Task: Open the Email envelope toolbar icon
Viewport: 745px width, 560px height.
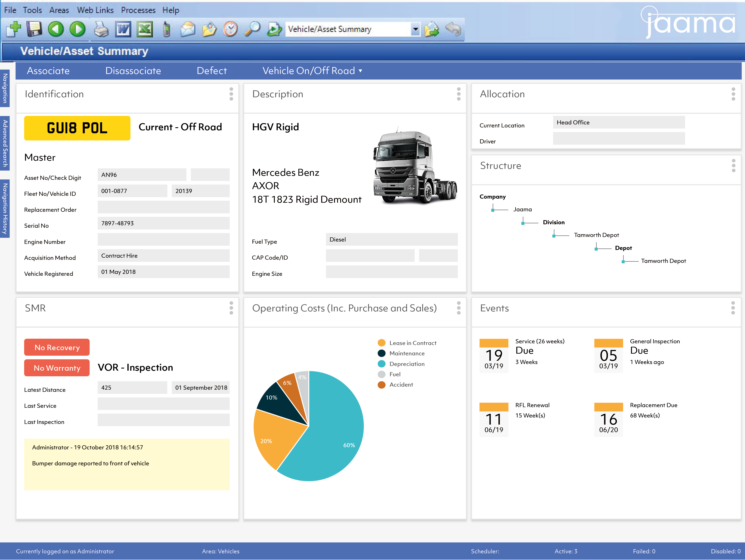Action: 188,29
